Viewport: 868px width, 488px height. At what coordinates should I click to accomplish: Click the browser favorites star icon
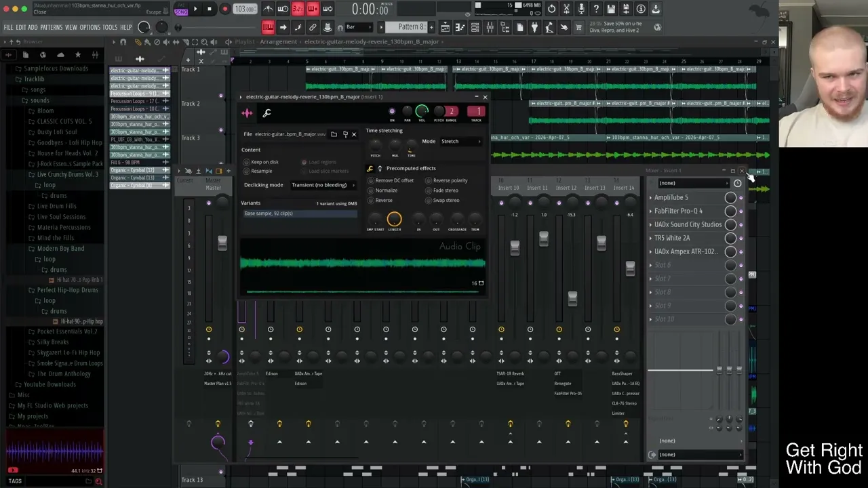(77, 54)
